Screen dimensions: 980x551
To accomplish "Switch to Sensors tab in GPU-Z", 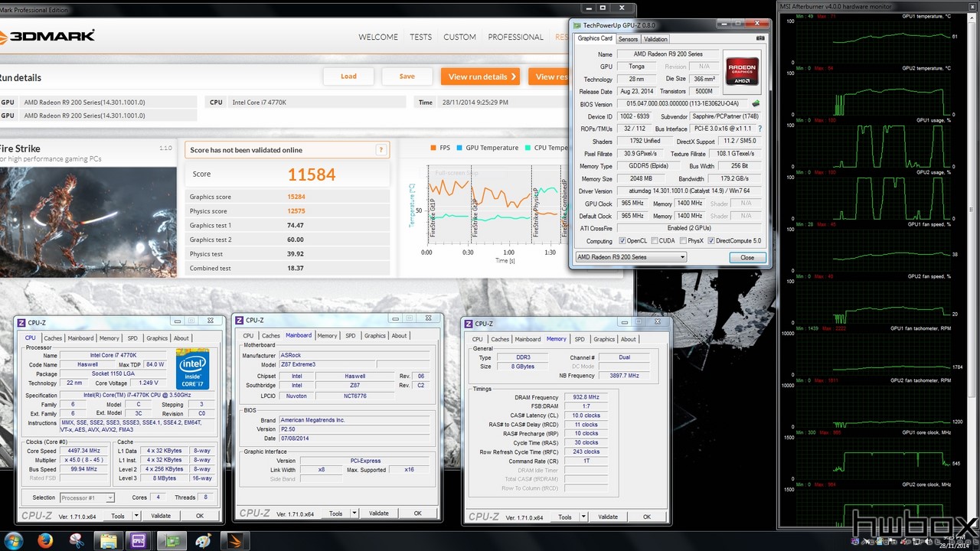I will [x=628, y=39].
